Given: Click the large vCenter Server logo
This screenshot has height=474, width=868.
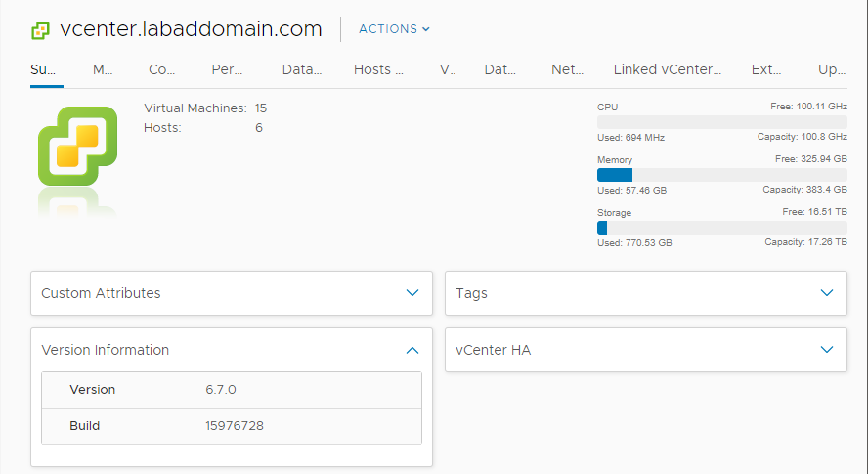Looking at the screenshot, I should click(x=77, y=146).
